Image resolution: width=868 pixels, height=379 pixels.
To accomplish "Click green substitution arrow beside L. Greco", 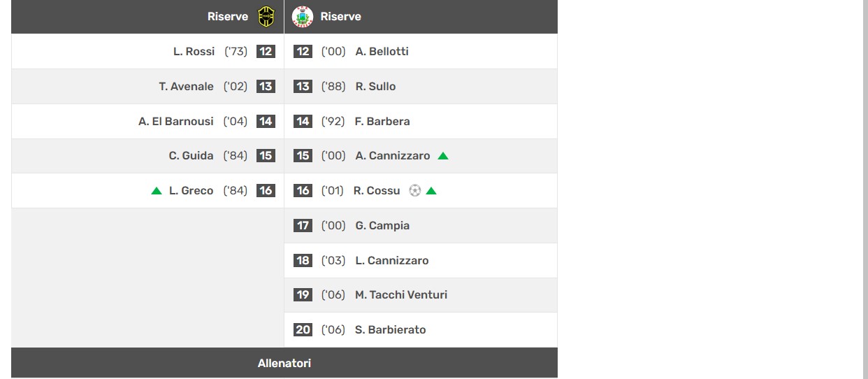I will tap(157, 190).
